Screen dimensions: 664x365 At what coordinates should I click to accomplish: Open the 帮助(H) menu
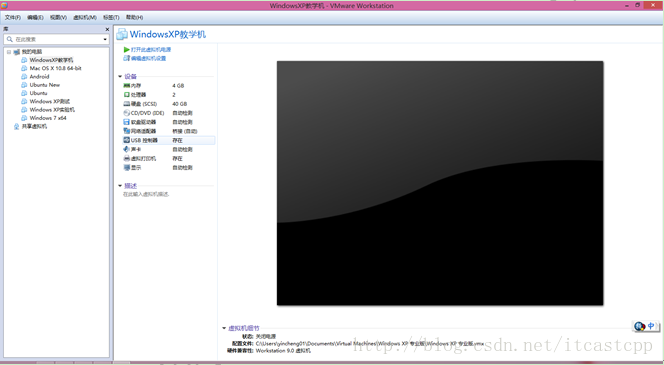pos(134,17)
